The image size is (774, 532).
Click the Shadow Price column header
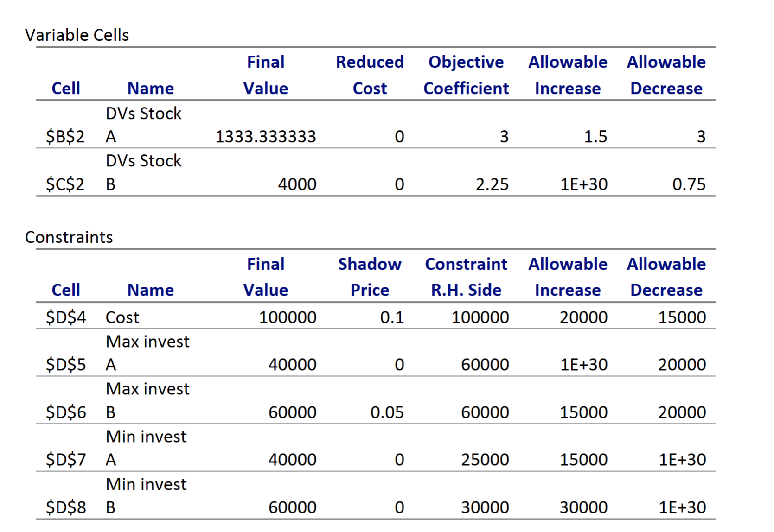coord(370,276)
